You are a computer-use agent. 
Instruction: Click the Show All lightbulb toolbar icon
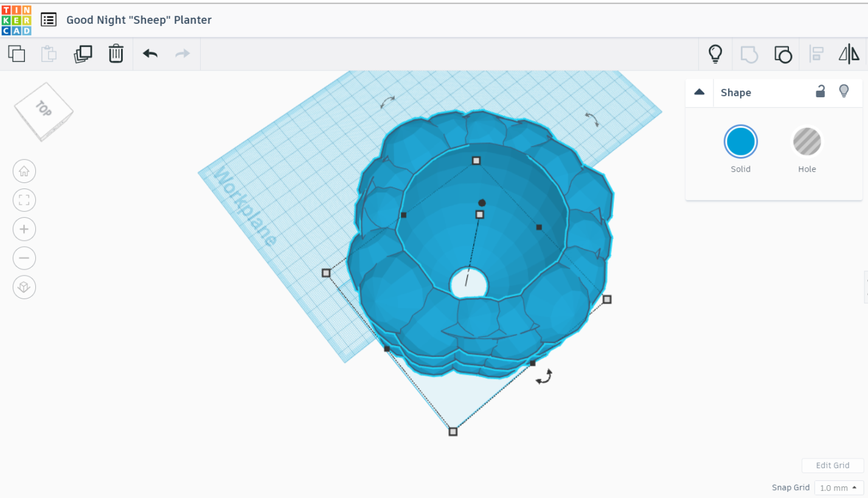point(715,54)
